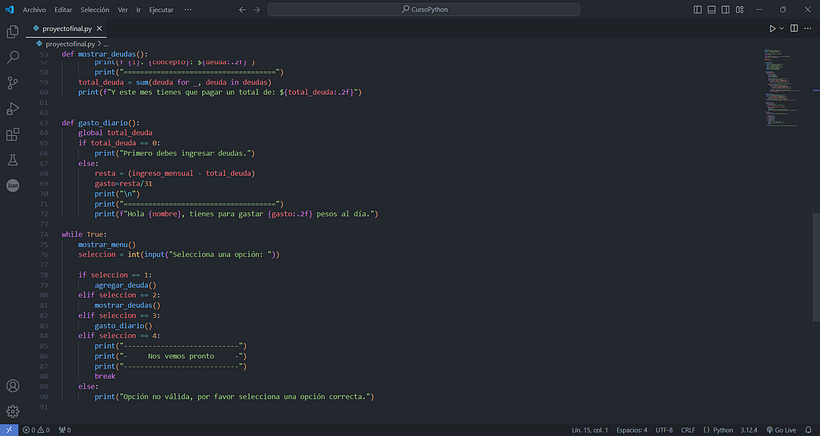Click the mostrar_menu() call on line 75

[107, 244]
